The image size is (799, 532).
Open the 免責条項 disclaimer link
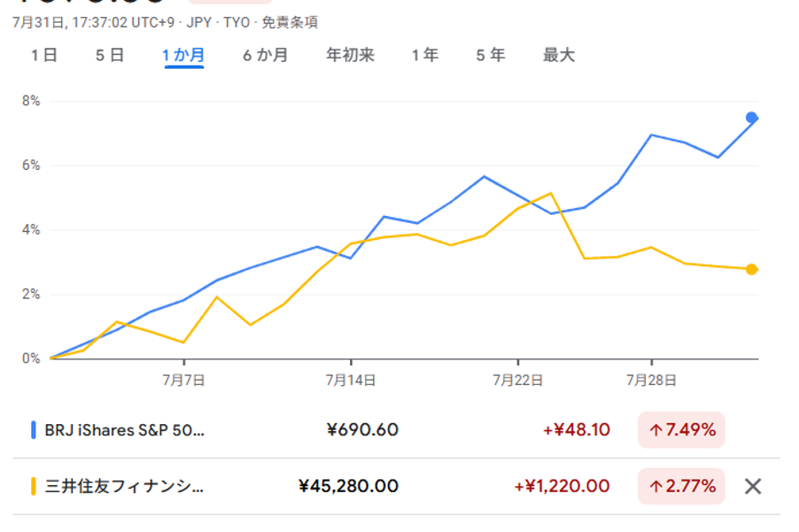290,23
